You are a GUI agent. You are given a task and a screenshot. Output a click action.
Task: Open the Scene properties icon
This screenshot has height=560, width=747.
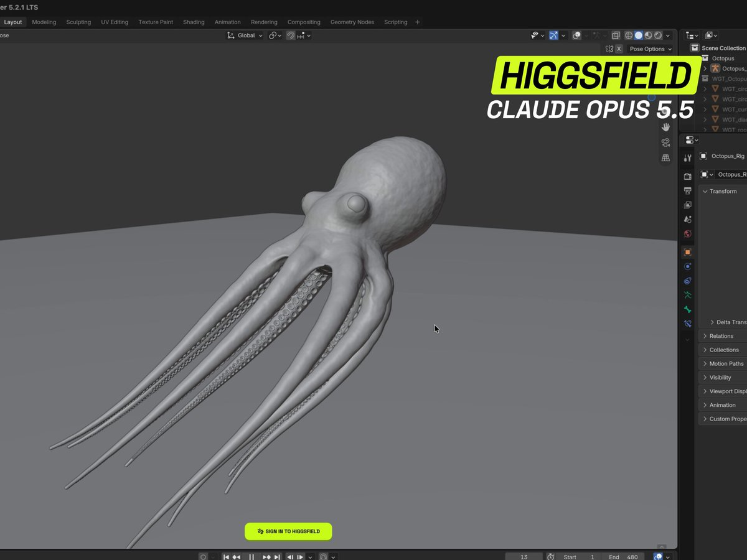coord(687,219)
